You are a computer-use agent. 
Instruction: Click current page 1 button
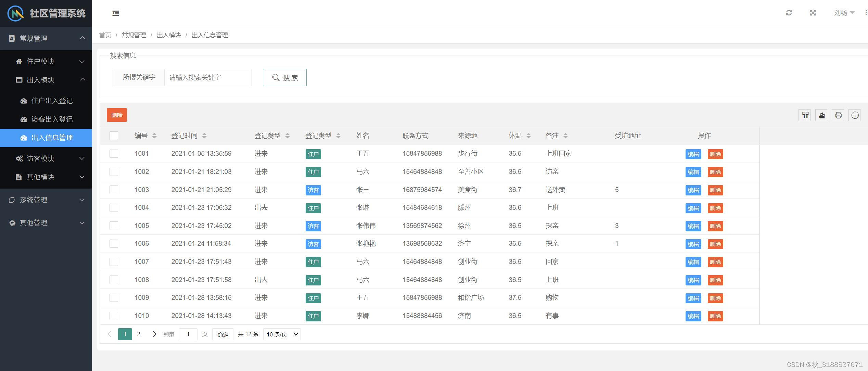pyautogui.click(x=125, y=334)
